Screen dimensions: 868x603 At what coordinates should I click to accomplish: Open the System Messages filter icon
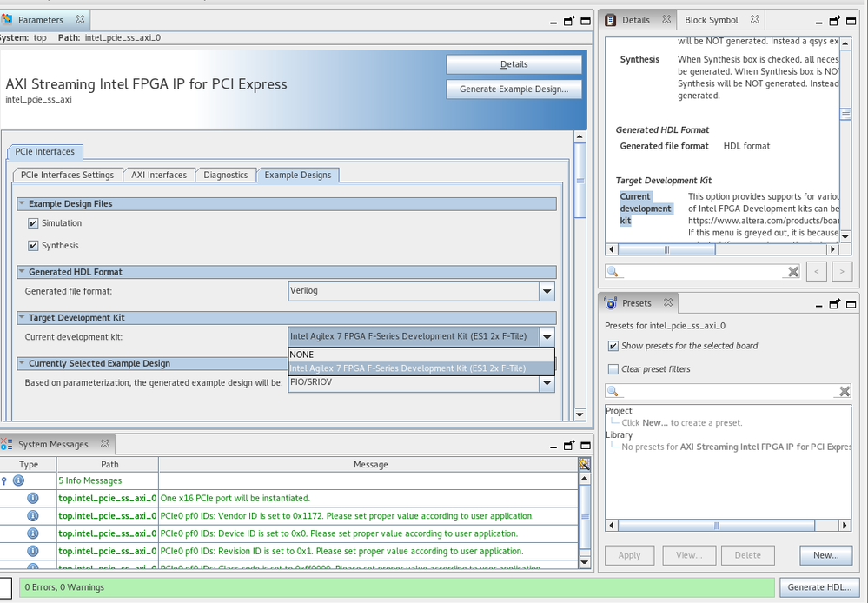coord(584,464)
